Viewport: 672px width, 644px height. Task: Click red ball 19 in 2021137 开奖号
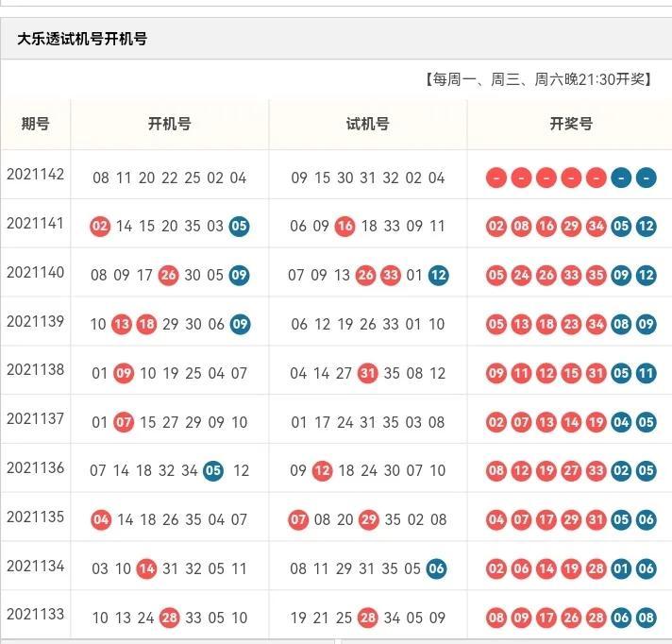(596, 422)
